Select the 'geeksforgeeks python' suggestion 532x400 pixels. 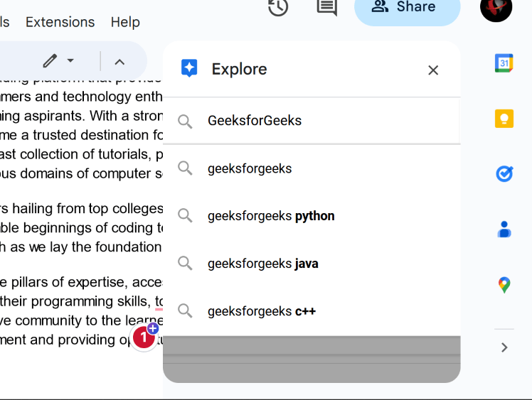pos(271,216)
